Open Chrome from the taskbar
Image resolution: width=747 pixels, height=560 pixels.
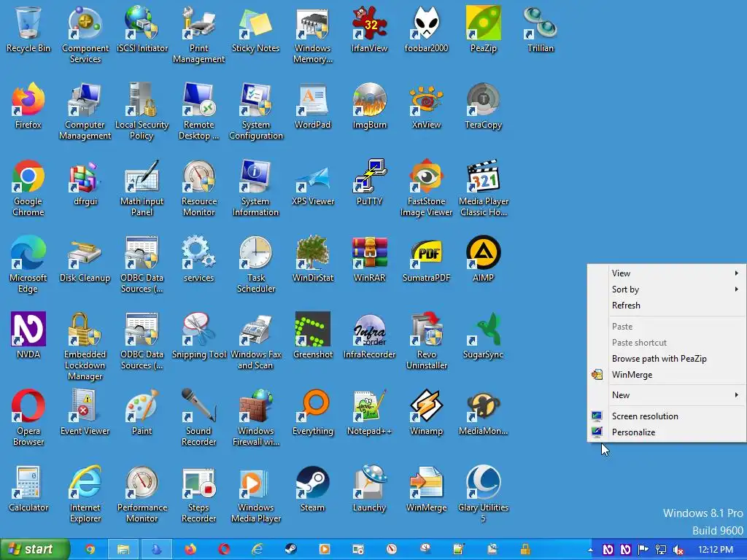pos(90,550)
